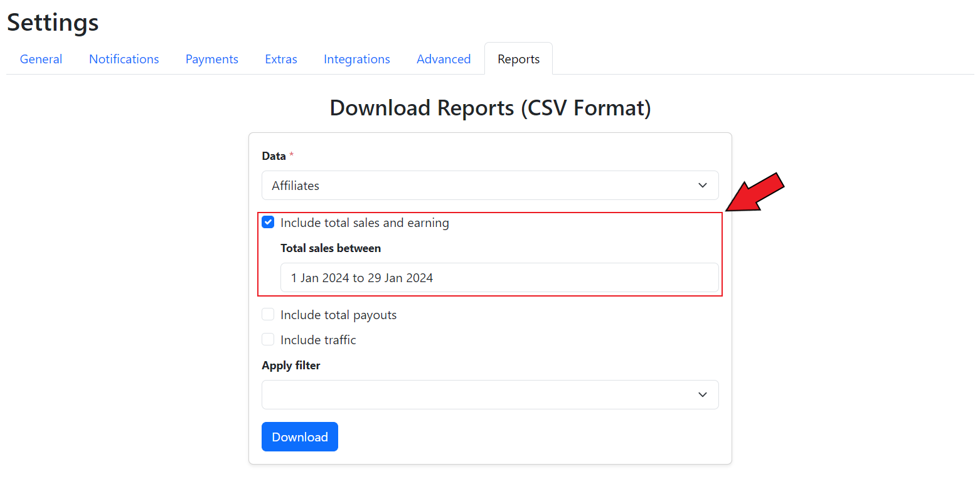Go to the Payments tab

(211, 59)
